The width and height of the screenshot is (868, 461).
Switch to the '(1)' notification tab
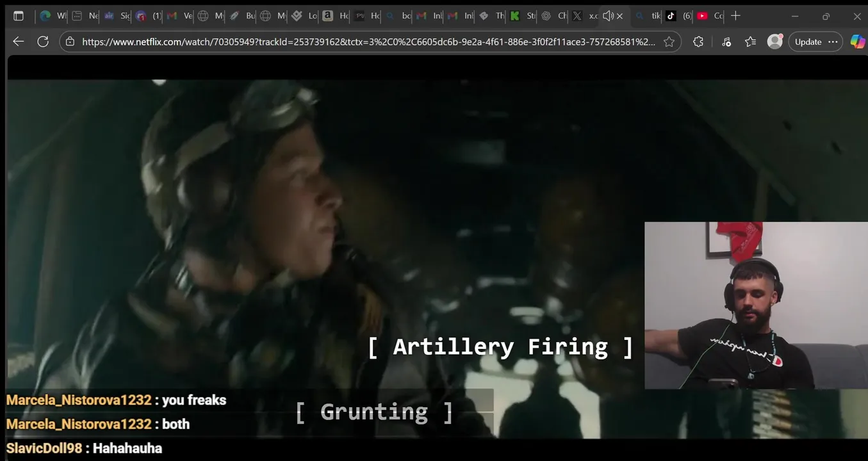point(148,16)
